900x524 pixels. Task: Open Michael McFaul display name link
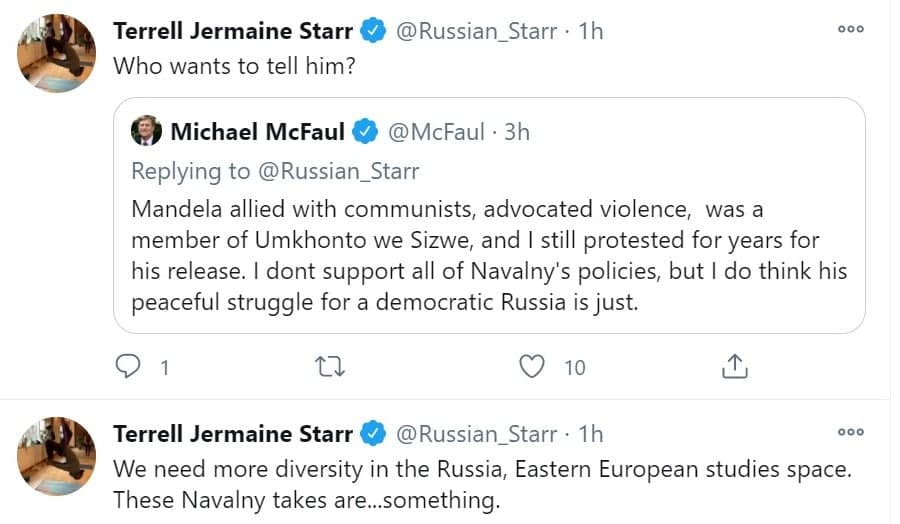click(x=257, y=132)
